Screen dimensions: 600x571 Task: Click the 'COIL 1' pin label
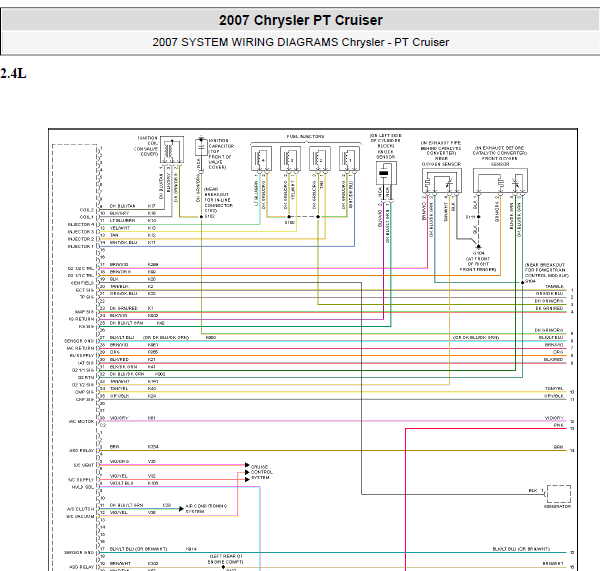point(86,217)
